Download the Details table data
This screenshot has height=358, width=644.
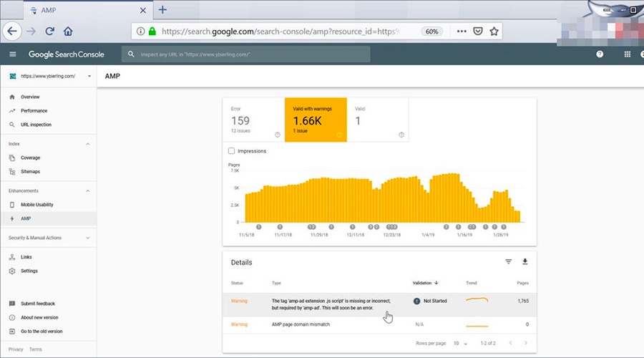point(525,262)
